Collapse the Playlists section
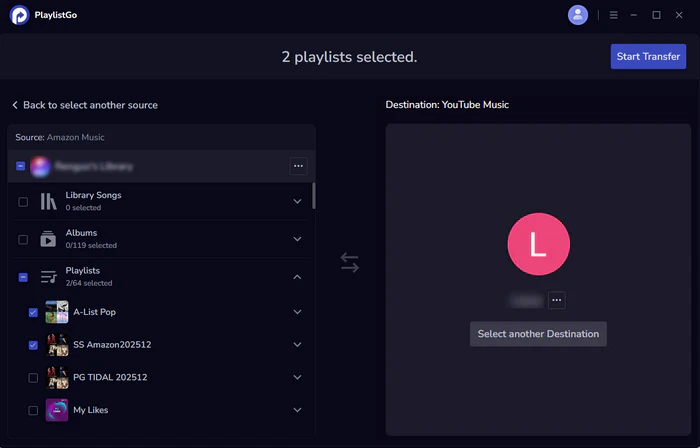This screenshot has width=700, height=448. tap(297, 277)
